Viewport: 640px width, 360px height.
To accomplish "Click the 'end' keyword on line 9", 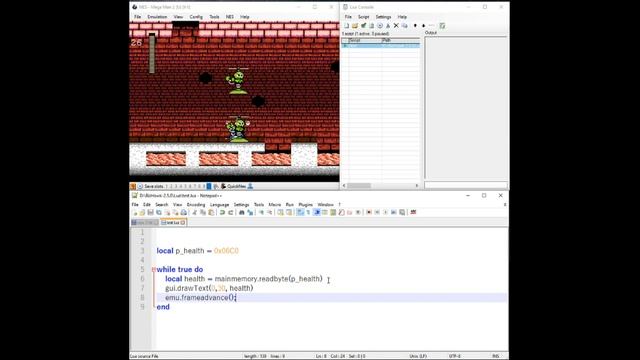I will pyautogui.click(x=163, y=307).
